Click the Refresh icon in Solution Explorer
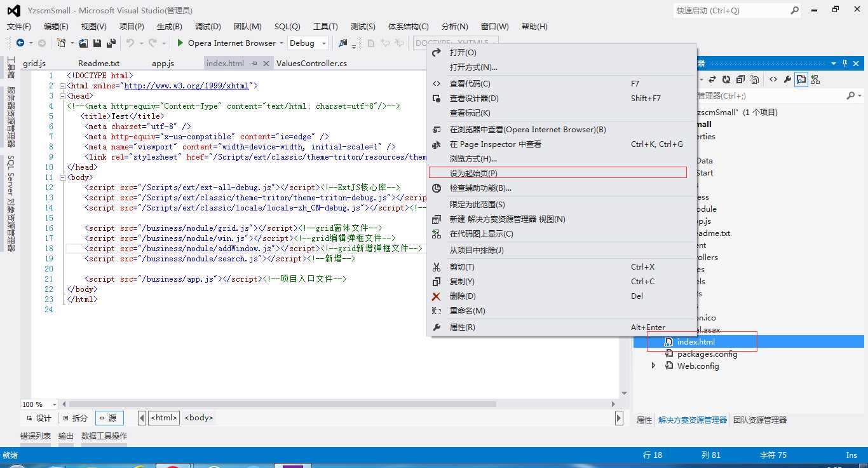 (726, 79)
